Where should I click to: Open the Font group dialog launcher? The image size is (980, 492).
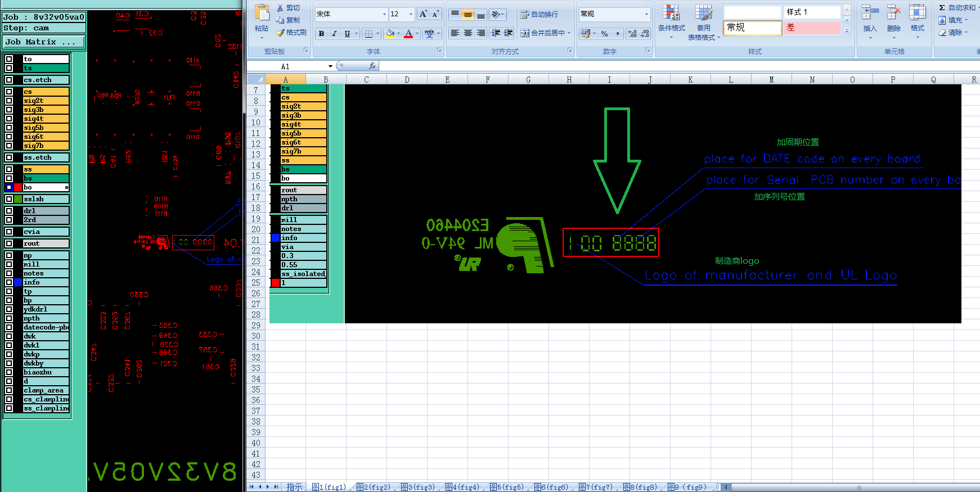[x=439, y=51]
